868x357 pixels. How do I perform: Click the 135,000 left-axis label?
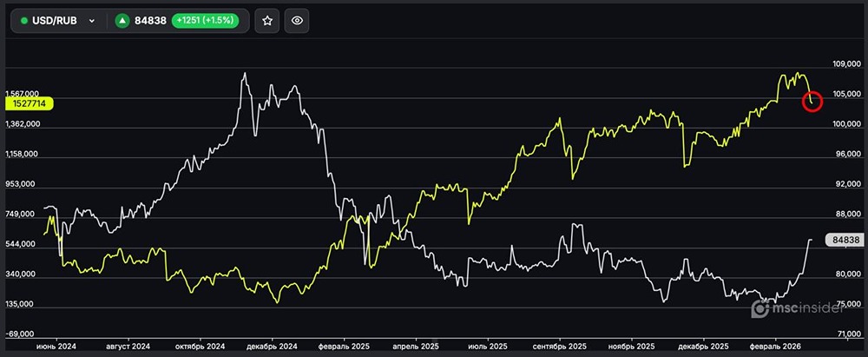tap(21, 304)
